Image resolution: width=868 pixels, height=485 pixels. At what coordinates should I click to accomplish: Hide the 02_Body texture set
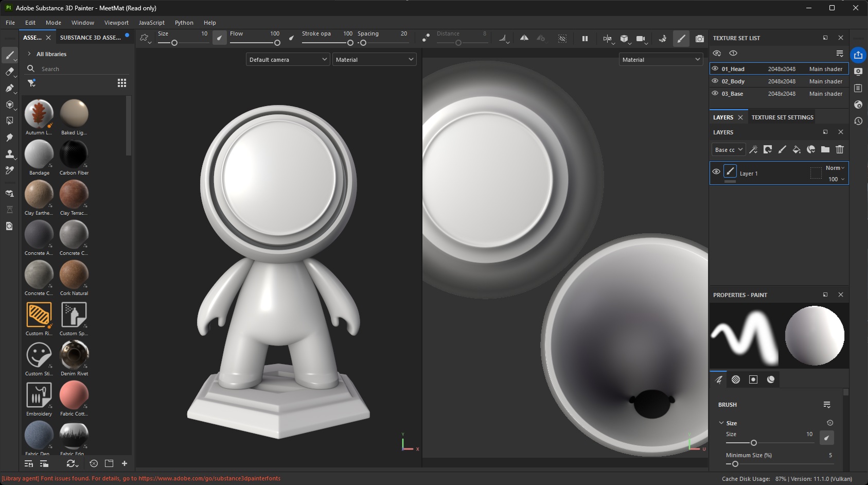point(715,81)
